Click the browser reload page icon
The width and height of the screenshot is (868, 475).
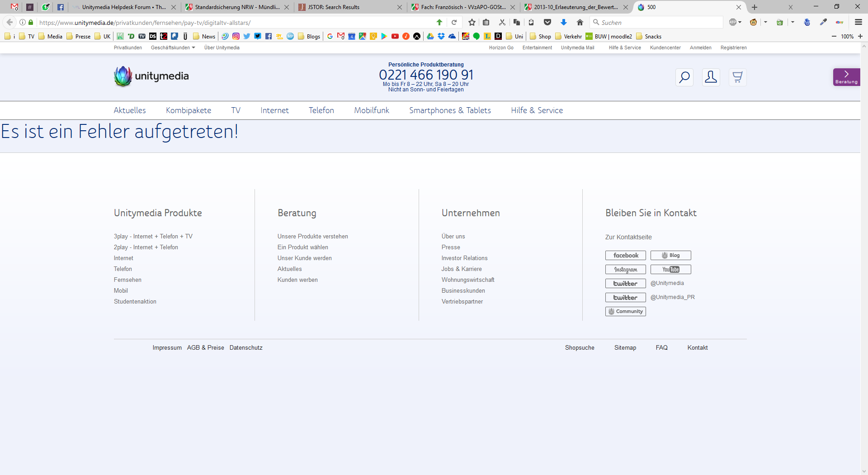[x=454, y=22]
